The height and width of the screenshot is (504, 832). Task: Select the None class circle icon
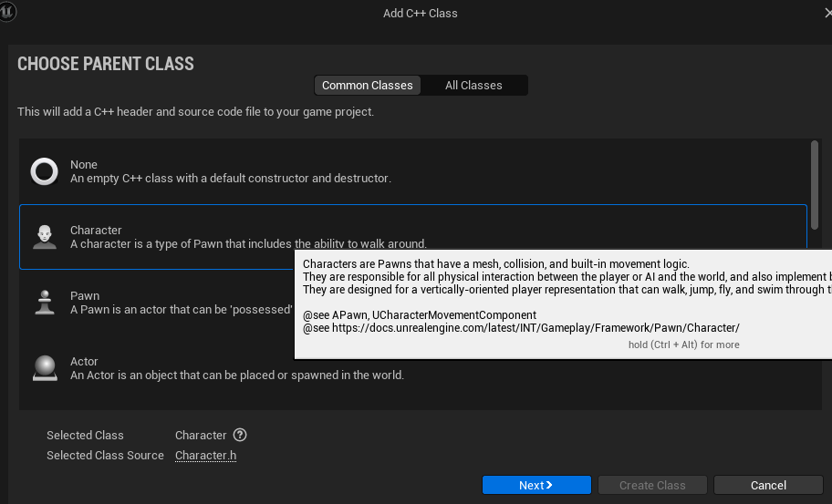(44, 171)
